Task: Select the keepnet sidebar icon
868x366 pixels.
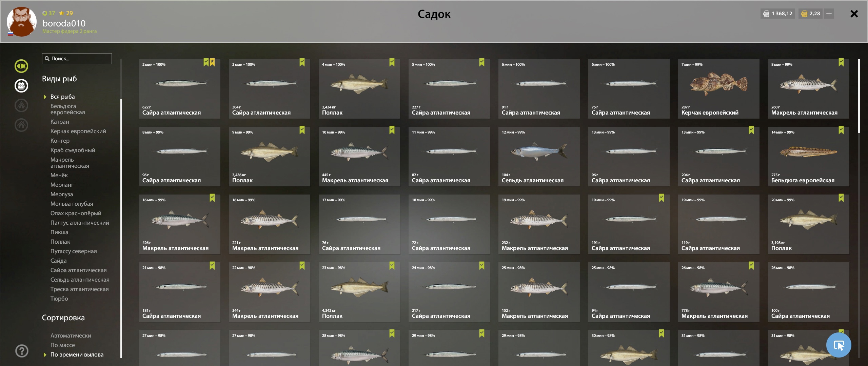Action: click(x=21, y=86)
